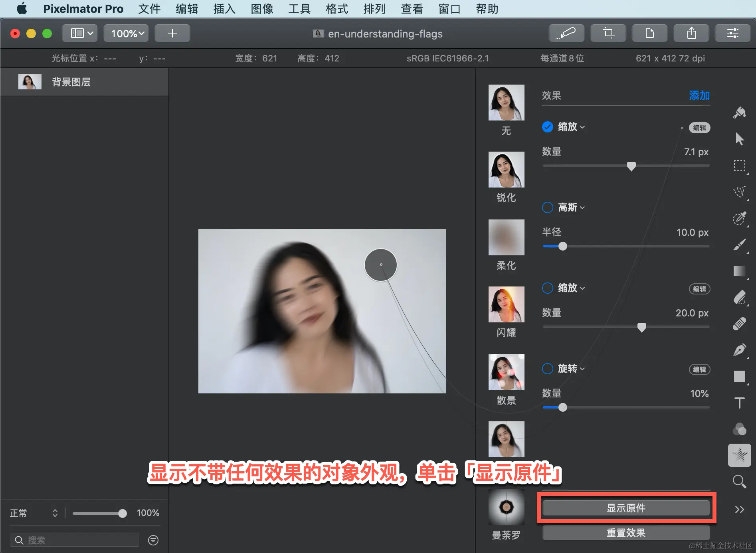The width and height of the screenshot is (756, 553).
Task: Enable the 高斯 effect checkbox
Action: (x=547, y=207)
